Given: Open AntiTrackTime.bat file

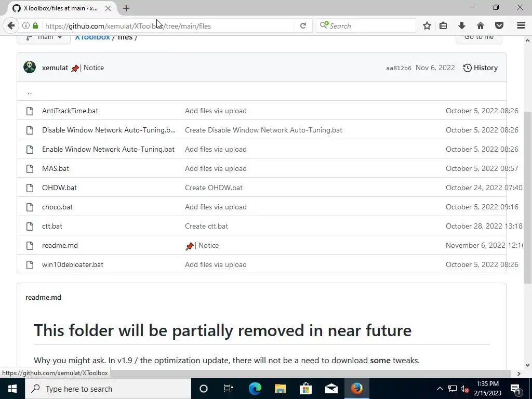Looking at the screenshot, I should coord(70,111).
